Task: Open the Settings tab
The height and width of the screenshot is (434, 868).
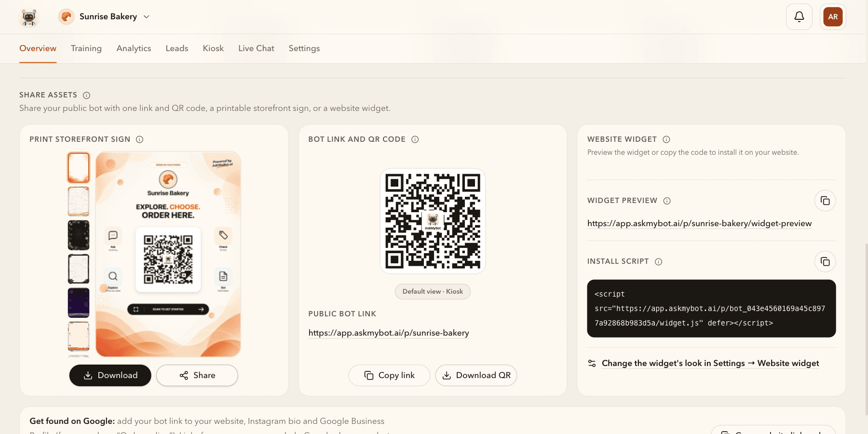Action: 304,48
